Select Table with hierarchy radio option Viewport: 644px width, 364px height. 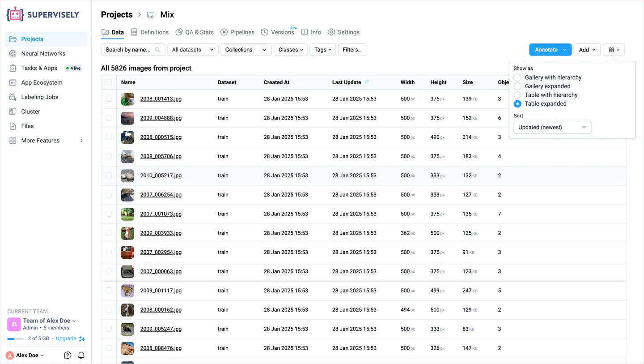click(517, 95)
